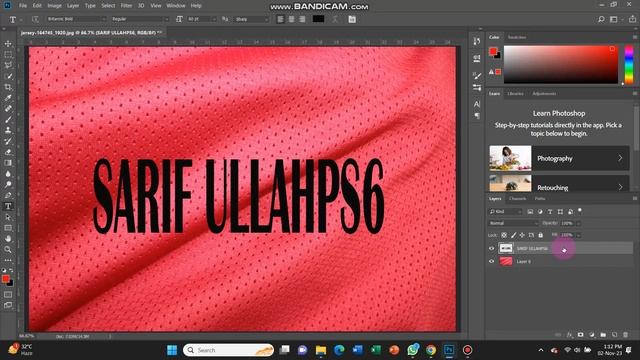640x360 pixels.
Task: Open the character and paragraph panels icon
Action: [352, 19]
